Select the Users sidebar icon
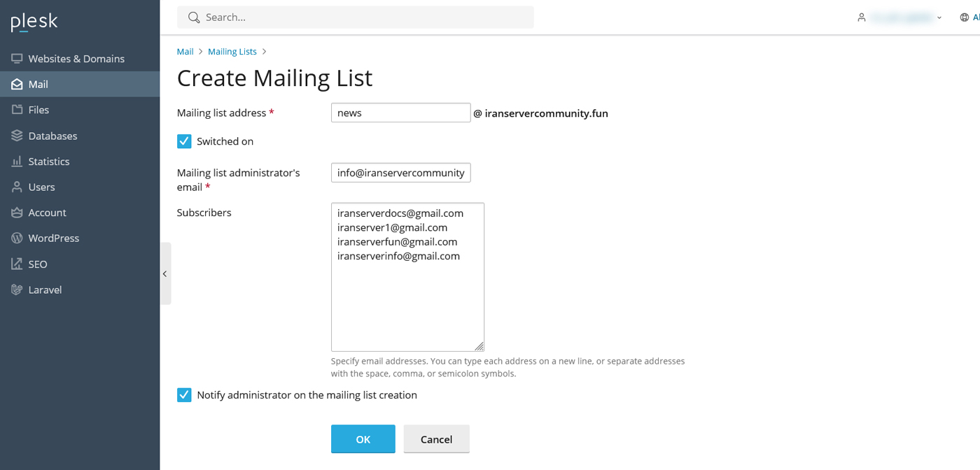 [16, 187]
